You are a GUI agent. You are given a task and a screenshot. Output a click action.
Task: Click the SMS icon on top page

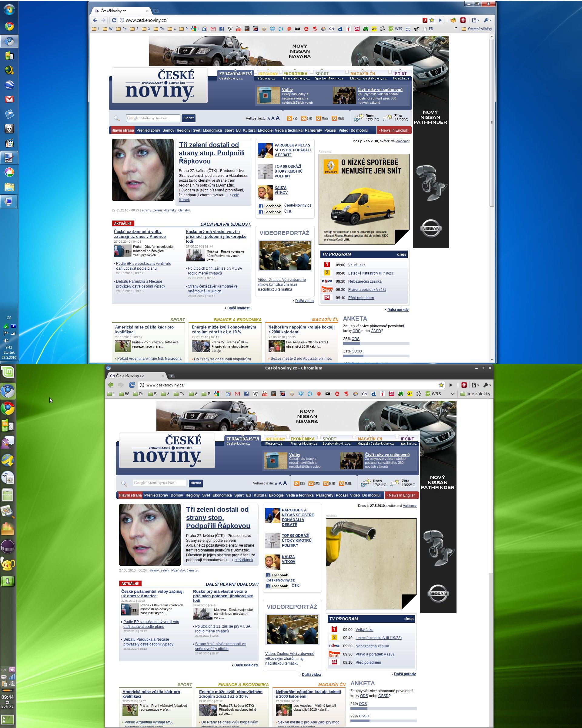(307, 119)
